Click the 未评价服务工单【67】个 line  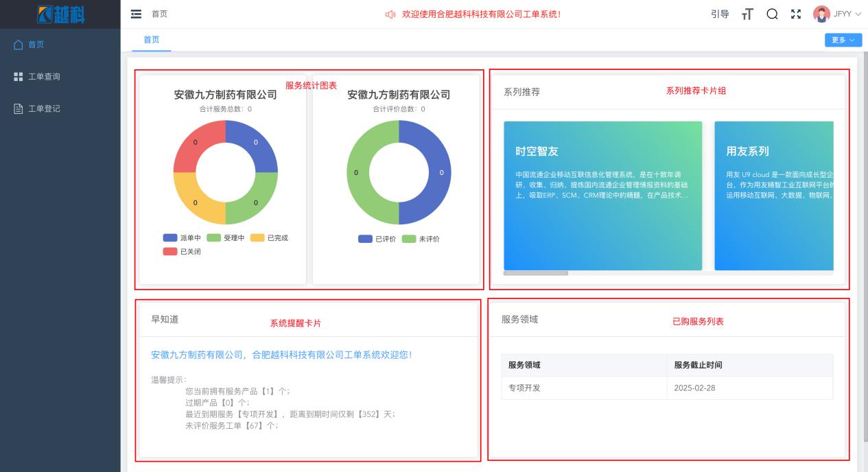232,425
